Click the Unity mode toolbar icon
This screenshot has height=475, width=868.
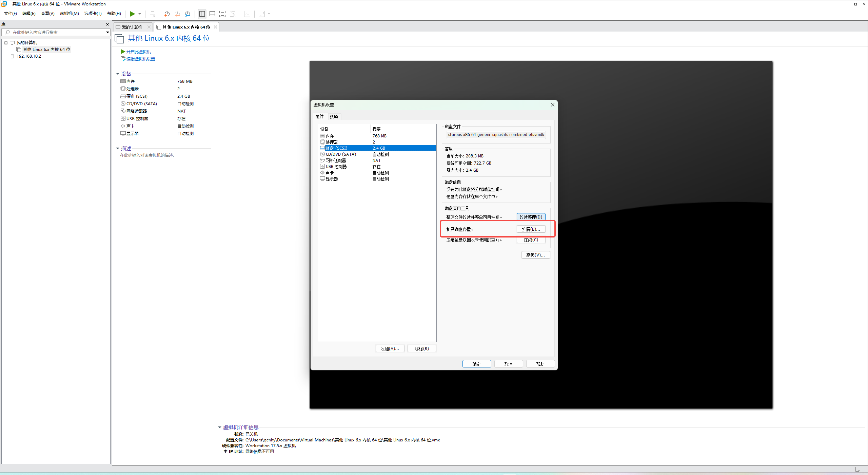coord(233,14)
